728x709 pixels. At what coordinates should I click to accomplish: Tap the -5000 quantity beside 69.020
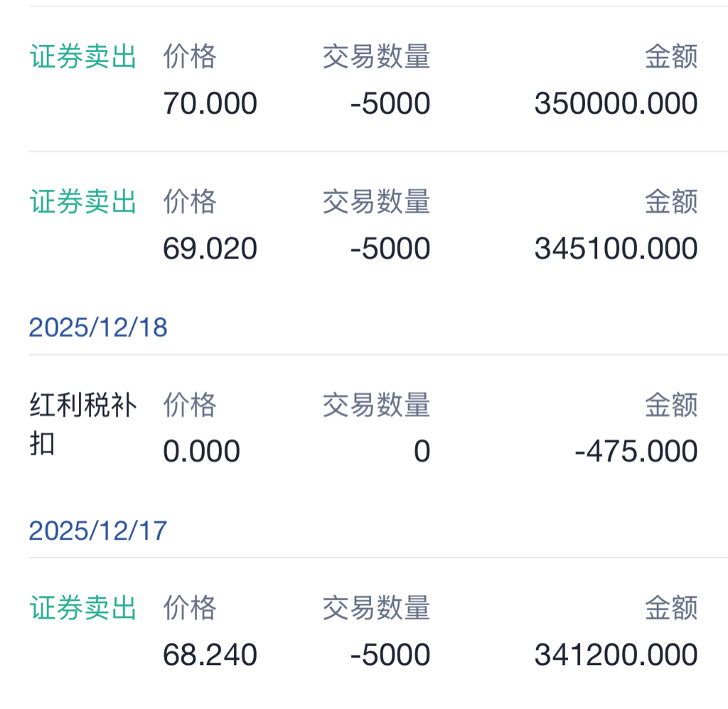pyautogui.click(x=390, y=248)
